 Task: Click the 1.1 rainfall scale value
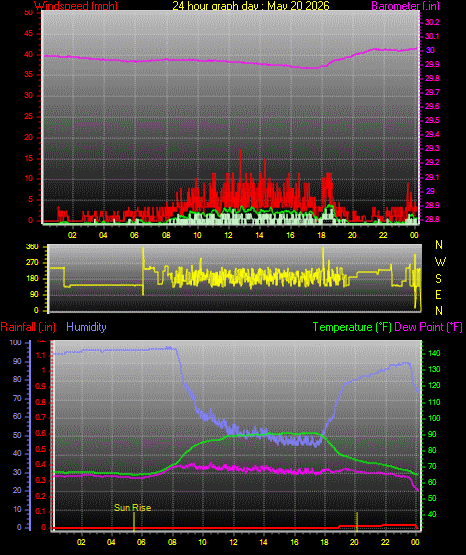pos(41,355)
